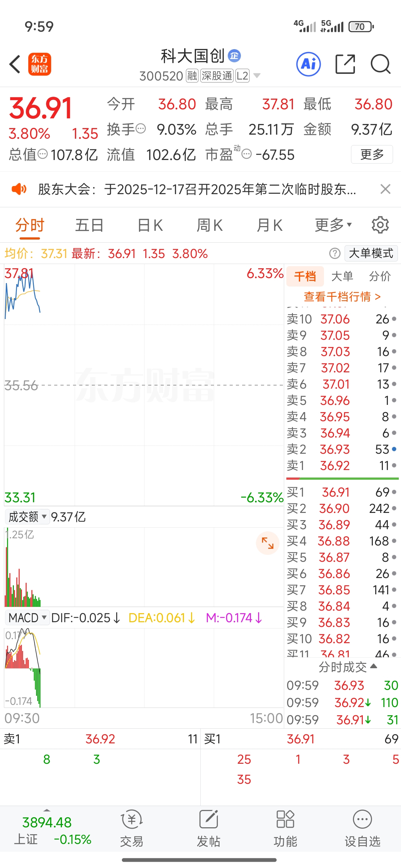Tap the MACD histogram chart
The width and height of the screenshot is (401, 868).
pyautogui.click(x=144, y=668)
